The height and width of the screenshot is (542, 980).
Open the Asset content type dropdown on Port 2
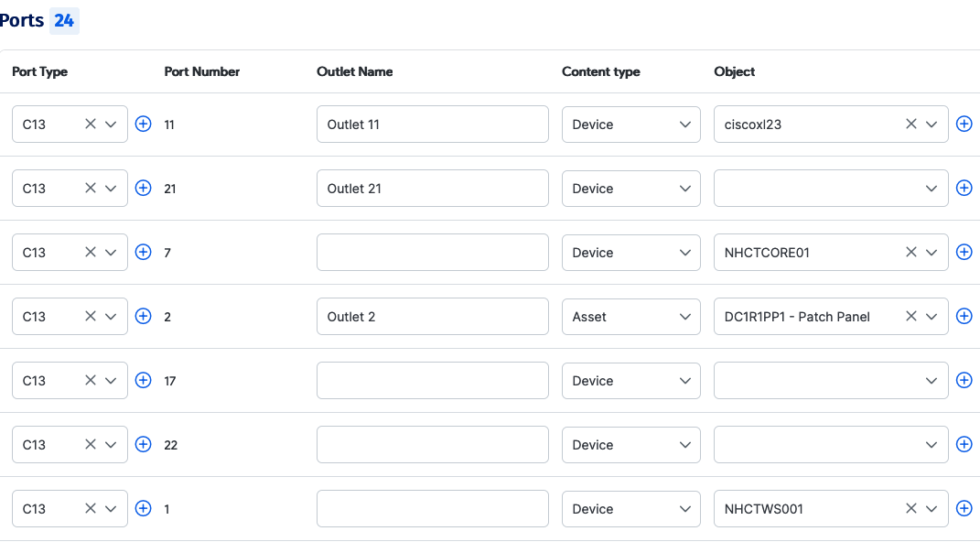(685, 316)
